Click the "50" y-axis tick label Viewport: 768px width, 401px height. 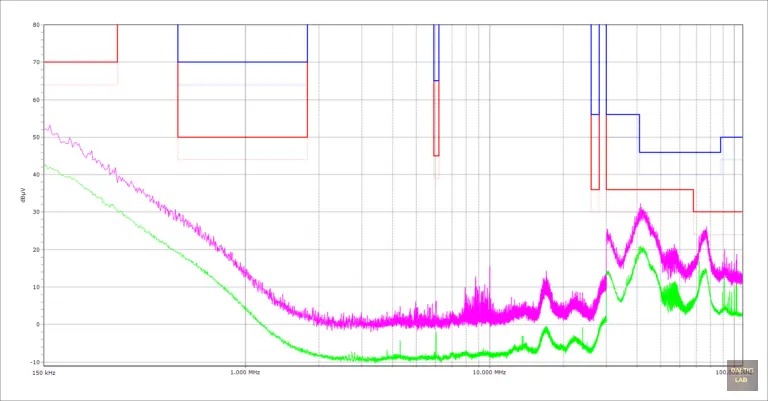click(x=36, y=137)
